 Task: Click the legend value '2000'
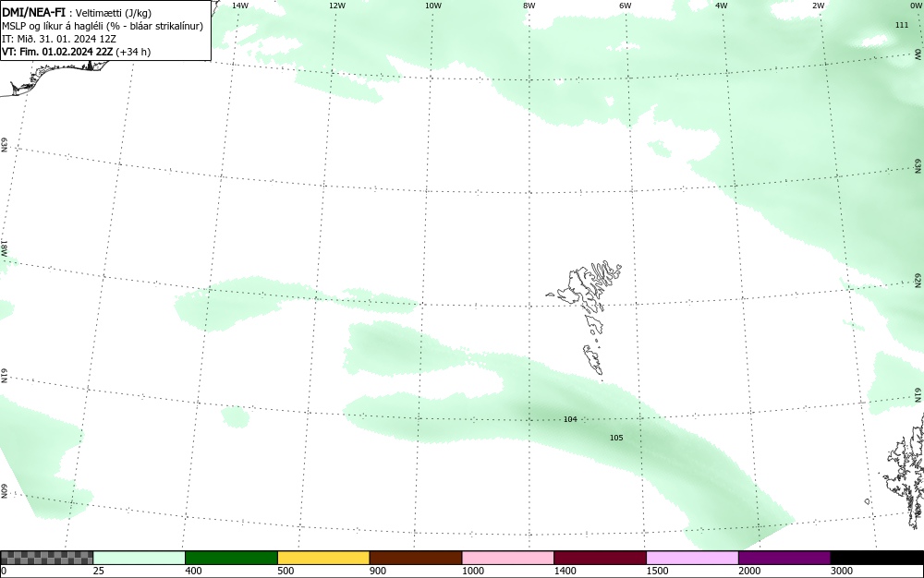click(x=749, y=571)
